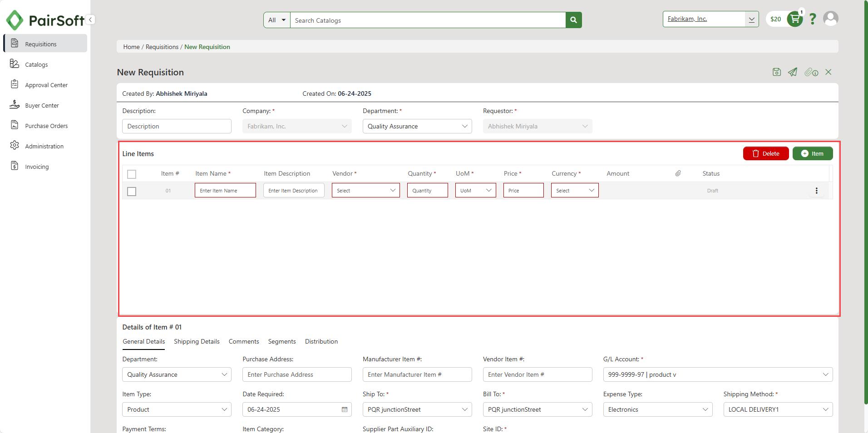Viewport: 868px width, 433px height.
Task: Open attachments info paperclip icon
Action: click(811, 72)
